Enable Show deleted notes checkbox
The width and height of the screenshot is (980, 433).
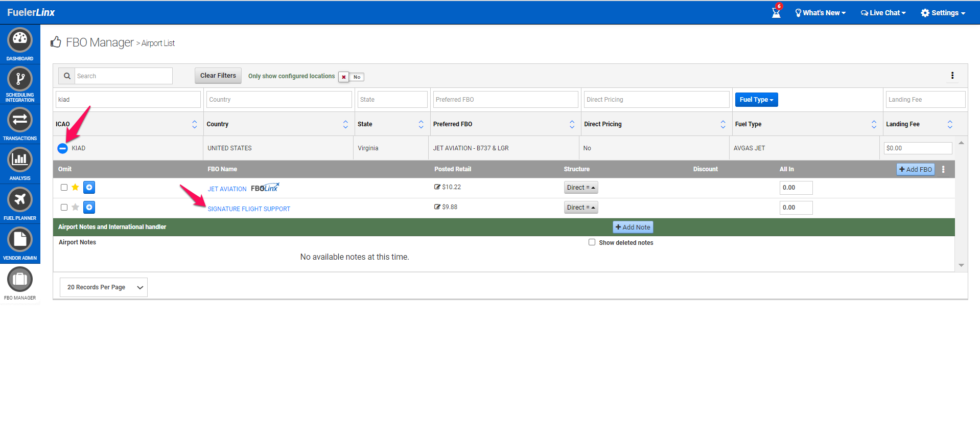click(592, 242)
